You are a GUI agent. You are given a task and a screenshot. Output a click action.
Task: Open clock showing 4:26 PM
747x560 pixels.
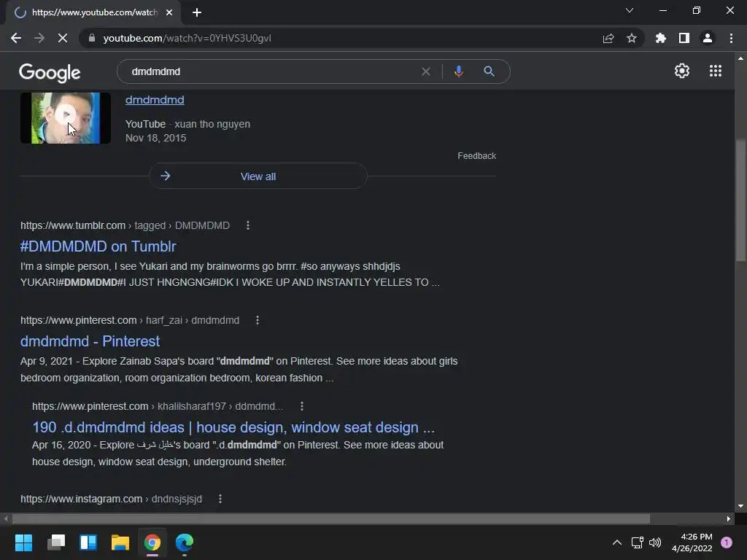tap(692, 542)
